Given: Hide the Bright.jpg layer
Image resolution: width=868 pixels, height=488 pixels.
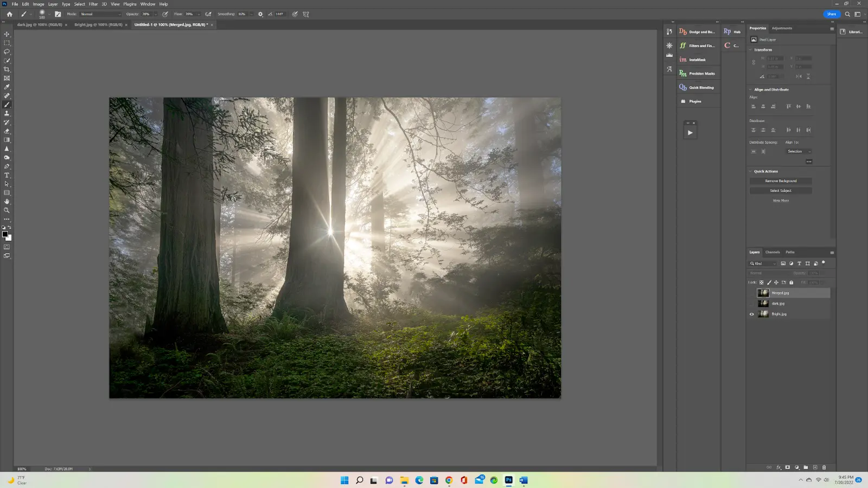Looking at the screenshot, I should pyautogui.click(x=751, y=314).
